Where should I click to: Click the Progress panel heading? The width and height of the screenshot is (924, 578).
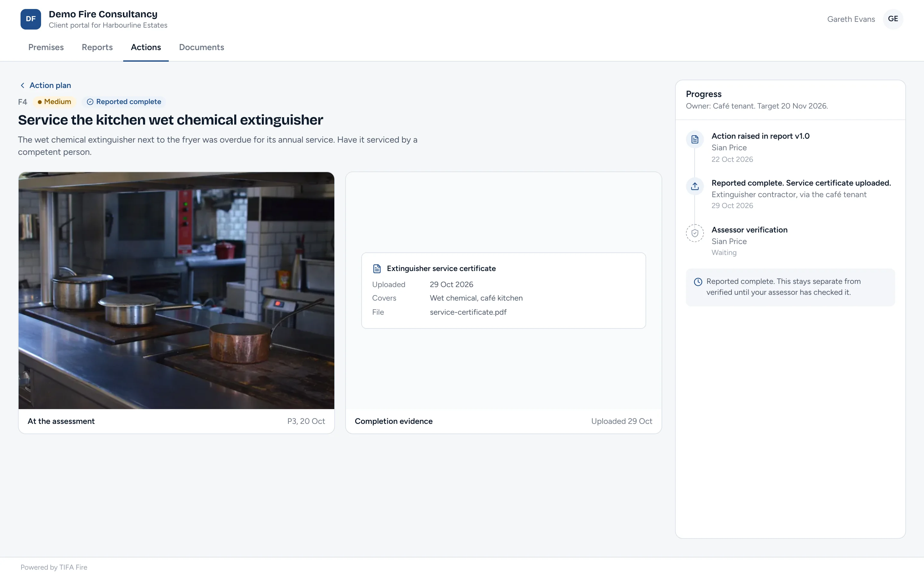point(703,94)
